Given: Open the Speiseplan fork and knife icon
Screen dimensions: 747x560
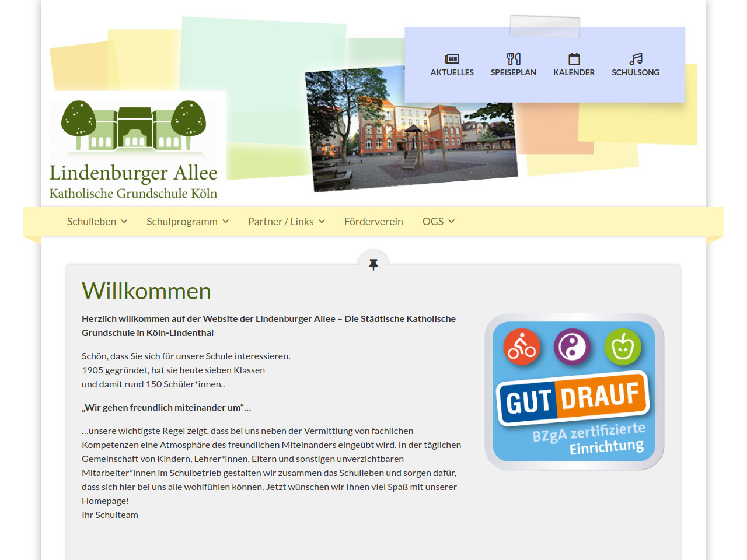Looking at the screenshot, I should pyautogui.click(x=514, y=59).
